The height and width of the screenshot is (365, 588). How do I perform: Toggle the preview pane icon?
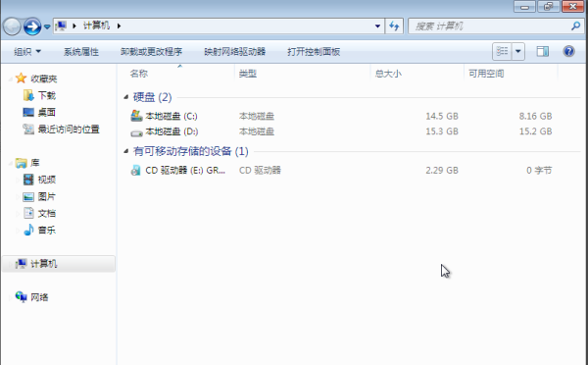(542, 51)
